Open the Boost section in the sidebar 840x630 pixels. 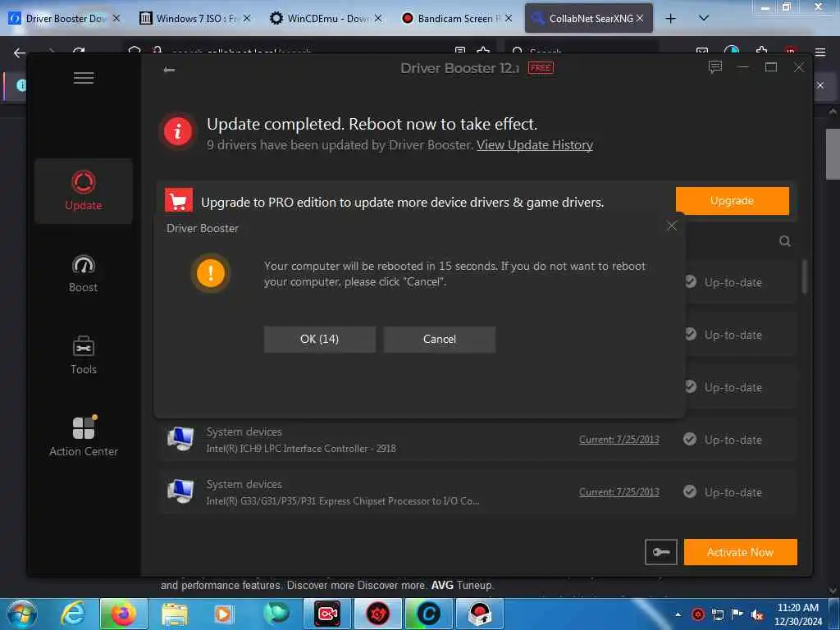(84, 274)
